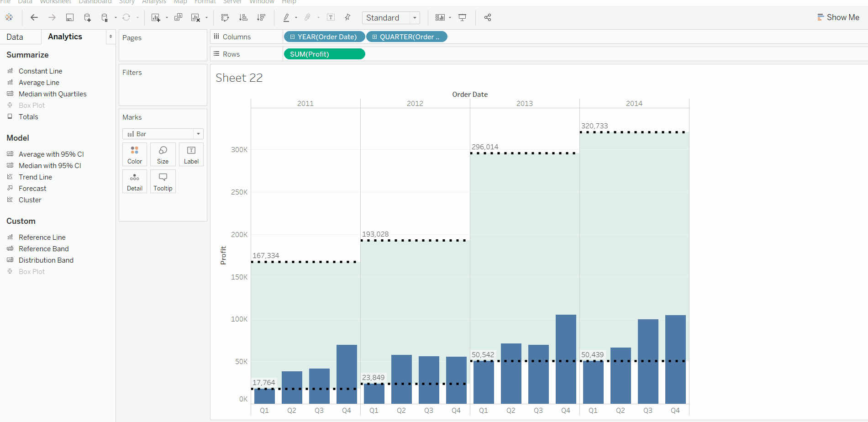Expand the QUARTER(Order Date) pill
This screenshot has width=868, height=422.
click(x=374, y=37)
